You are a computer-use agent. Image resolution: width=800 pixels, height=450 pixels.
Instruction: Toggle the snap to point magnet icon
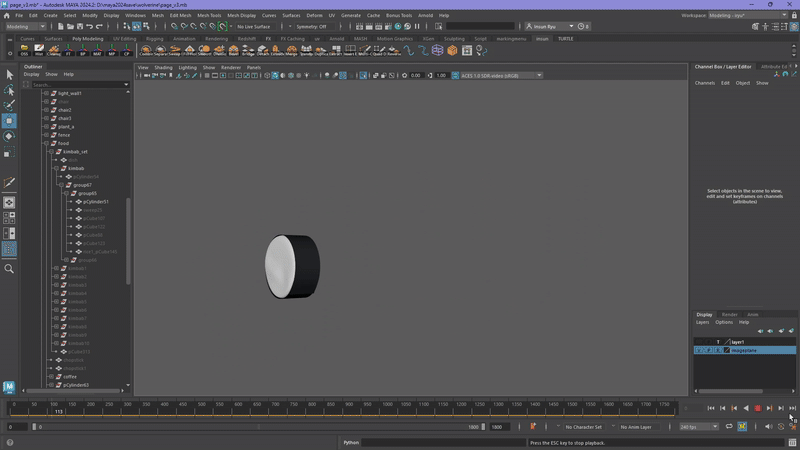click(x=193, y=27)
